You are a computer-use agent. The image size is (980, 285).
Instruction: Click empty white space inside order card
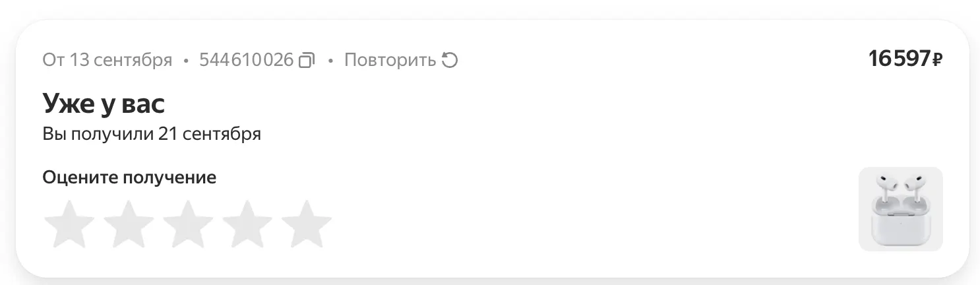tap(561, 165)
